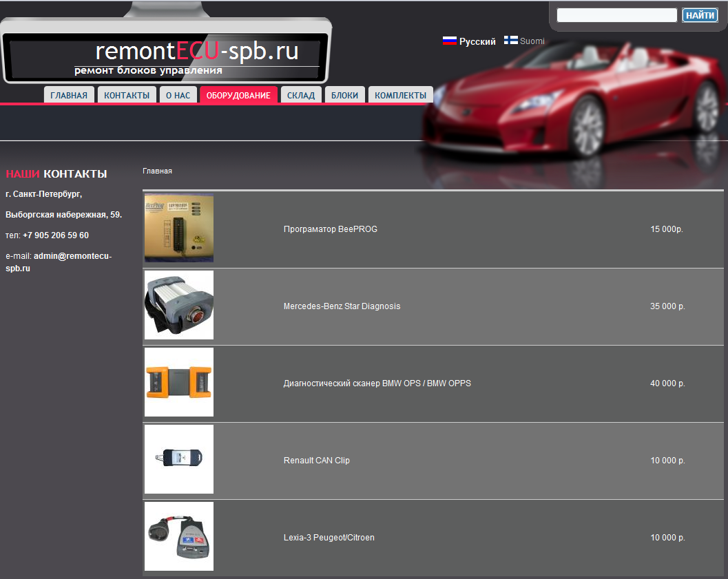Open the Контакты menu tab
728x579 pixels.
[127, 96]
